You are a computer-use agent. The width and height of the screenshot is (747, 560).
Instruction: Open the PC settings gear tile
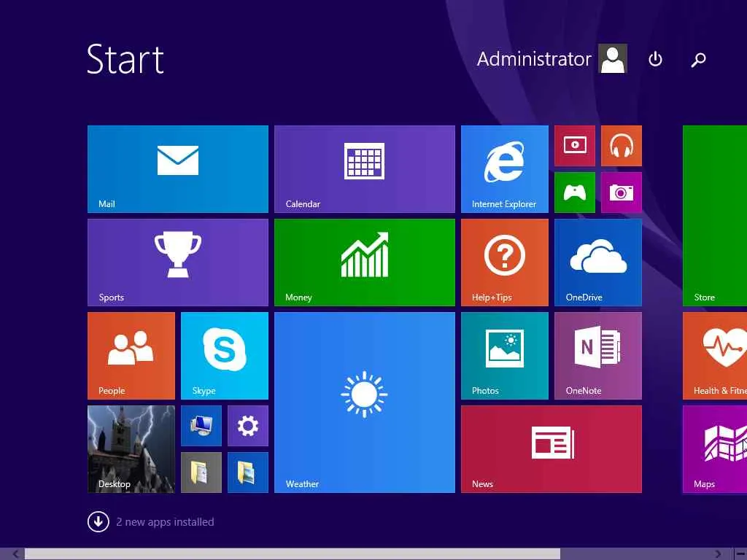248,426
